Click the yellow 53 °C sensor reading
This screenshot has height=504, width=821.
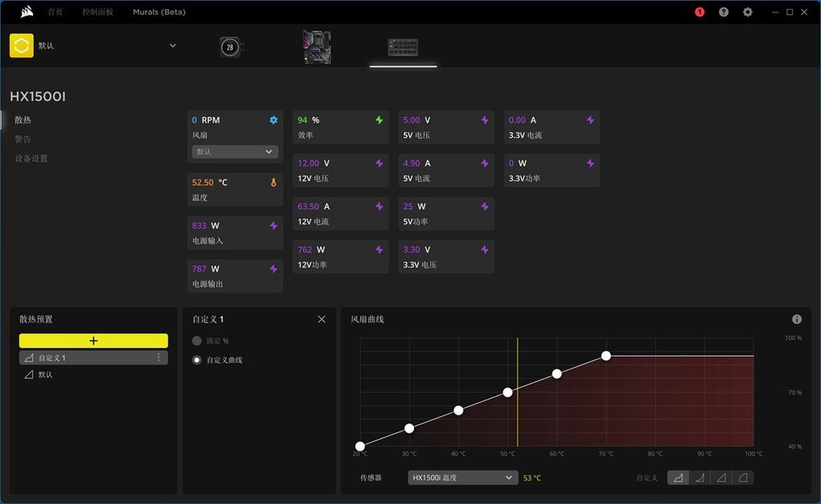tap(532, 478)
